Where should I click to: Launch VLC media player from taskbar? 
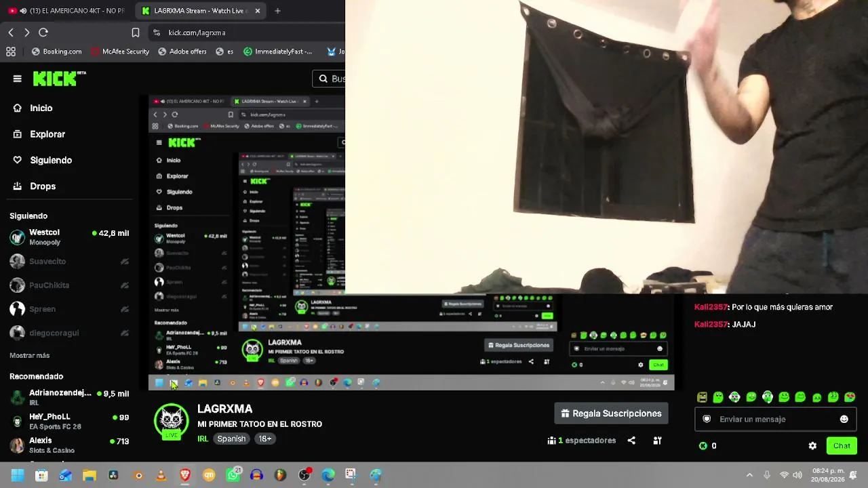click(x=161, y=476)
